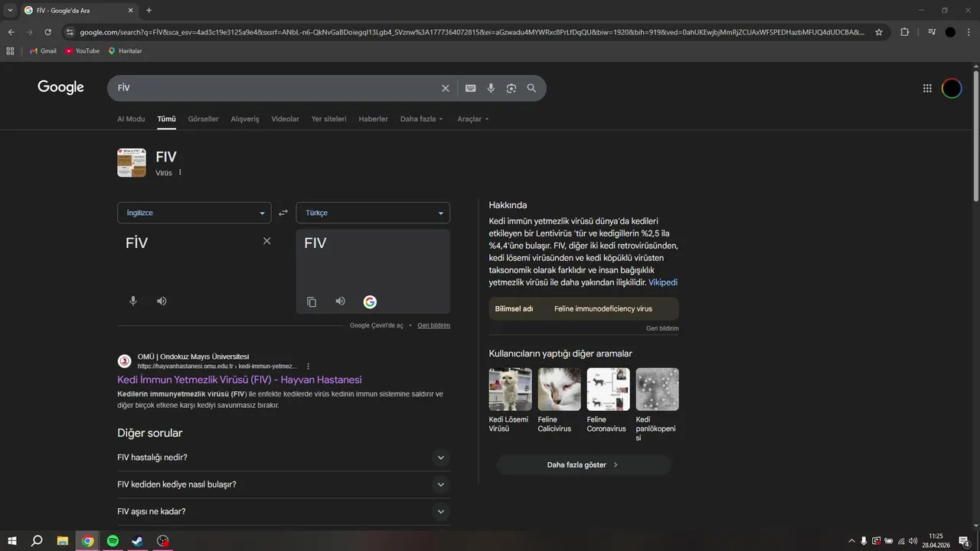Viewport: 980px width, 551px height.
Task: Open the Windows Start menu
Action: [12, 541]
